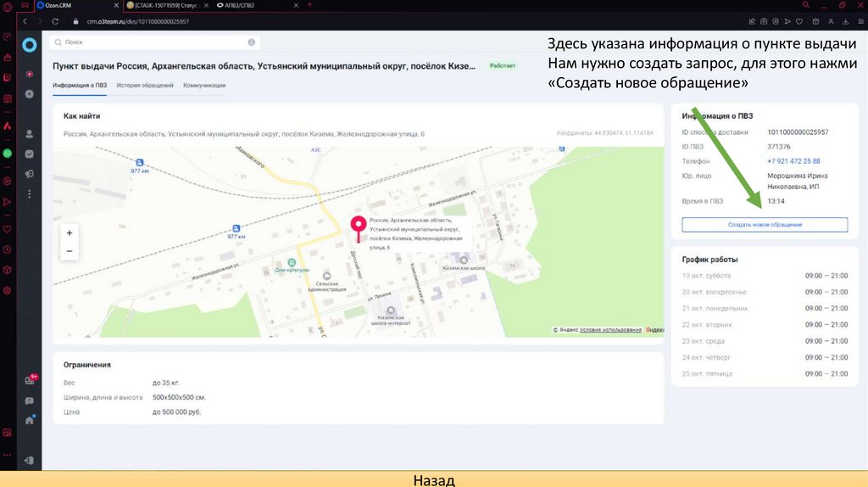
Task: Select the ID value 1011000000025957
Action: 798,132
